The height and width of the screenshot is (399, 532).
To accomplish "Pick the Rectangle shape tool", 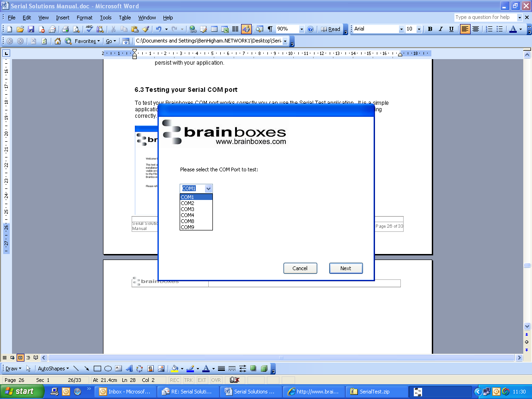I will [97, 369].
